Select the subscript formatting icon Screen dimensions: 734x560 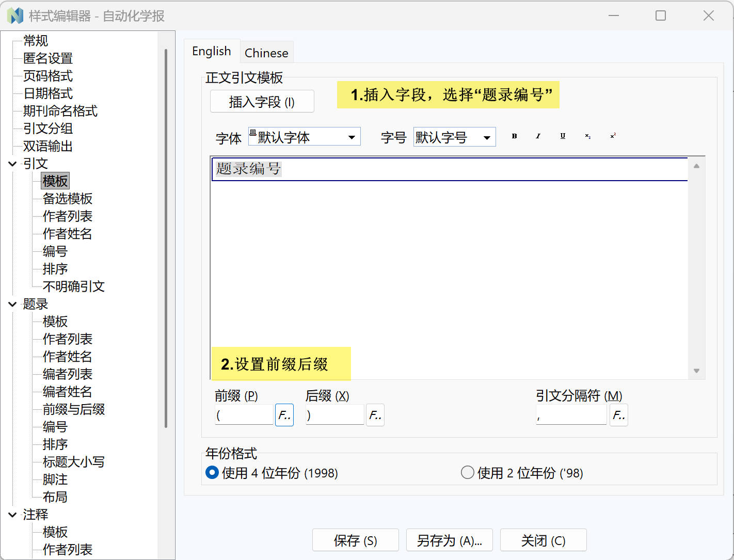587,136
